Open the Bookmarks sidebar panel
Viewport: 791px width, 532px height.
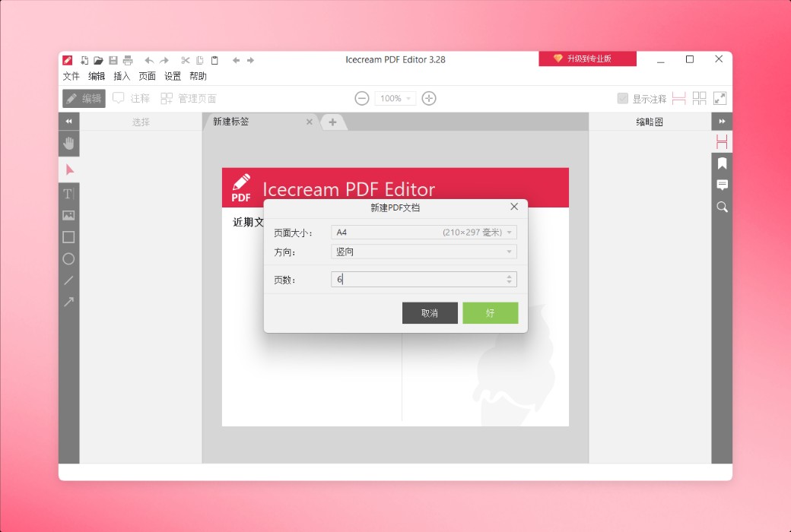(x=721, y=163)
